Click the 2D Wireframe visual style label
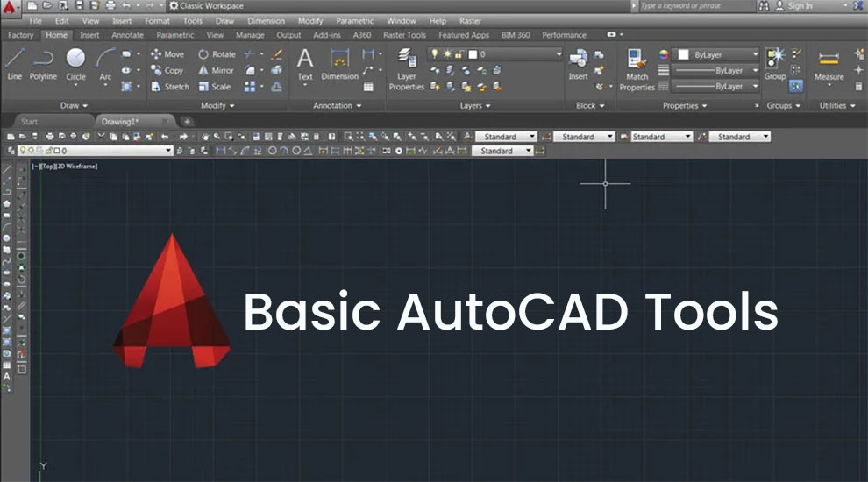This screenshot has width=868, height=482. [76, 166]
